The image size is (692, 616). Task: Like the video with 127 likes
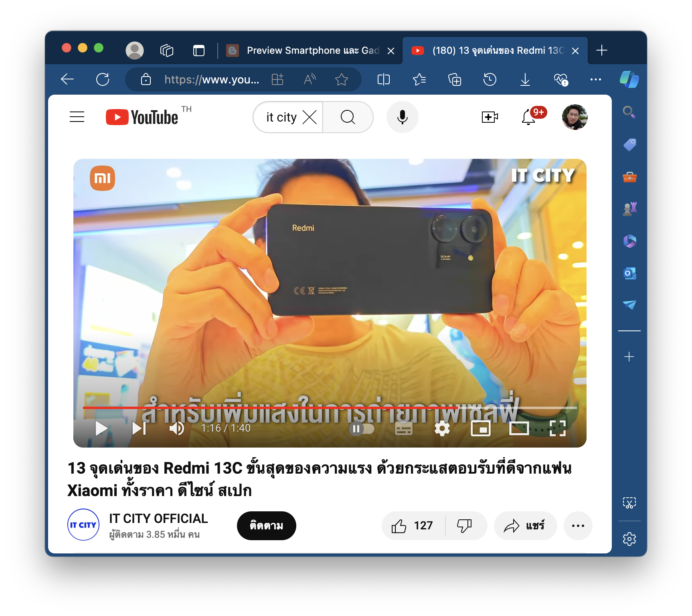(413, 526)
